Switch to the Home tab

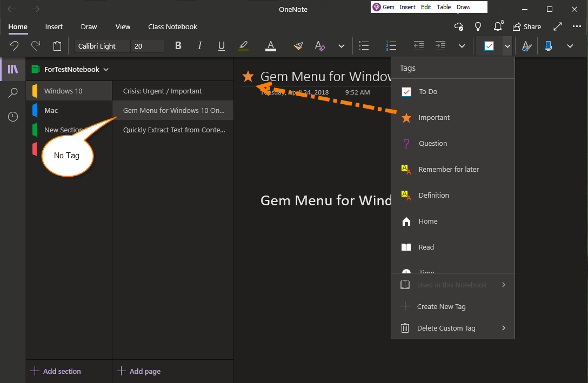[18, 26]
